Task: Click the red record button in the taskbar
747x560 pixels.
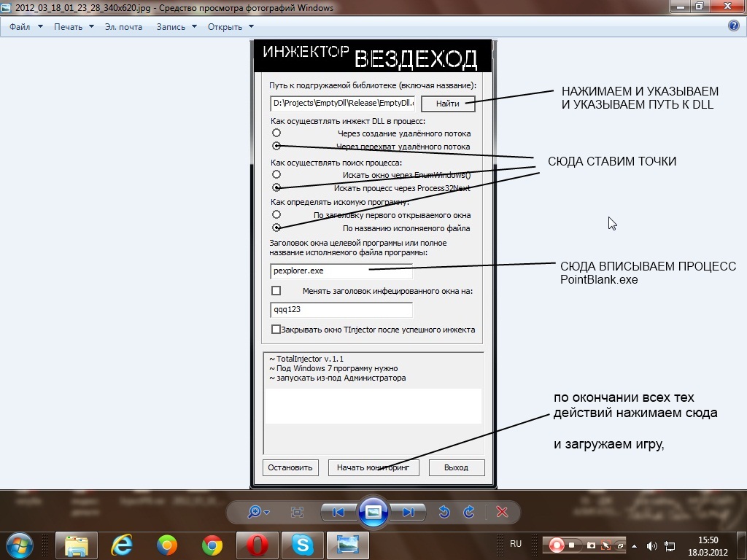Action: 556,545
